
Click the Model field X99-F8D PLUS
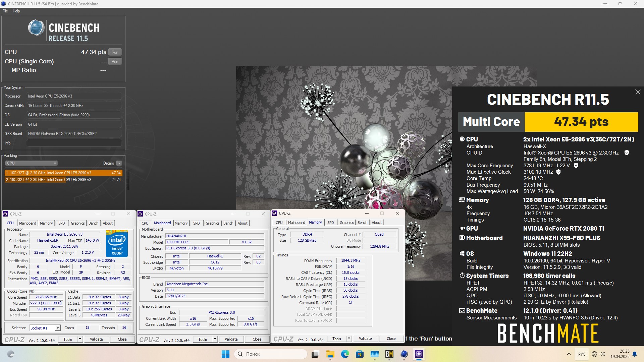click(x=197, y=242)
